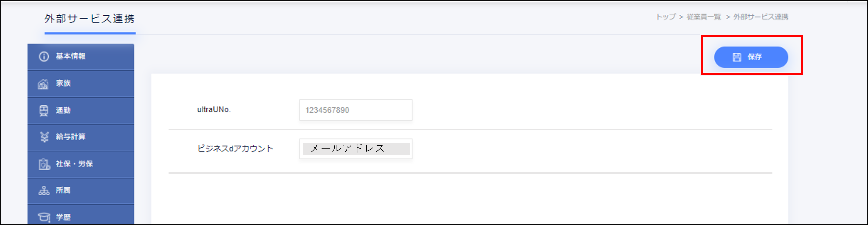Go to the 通勤 section

click(63, 110)
